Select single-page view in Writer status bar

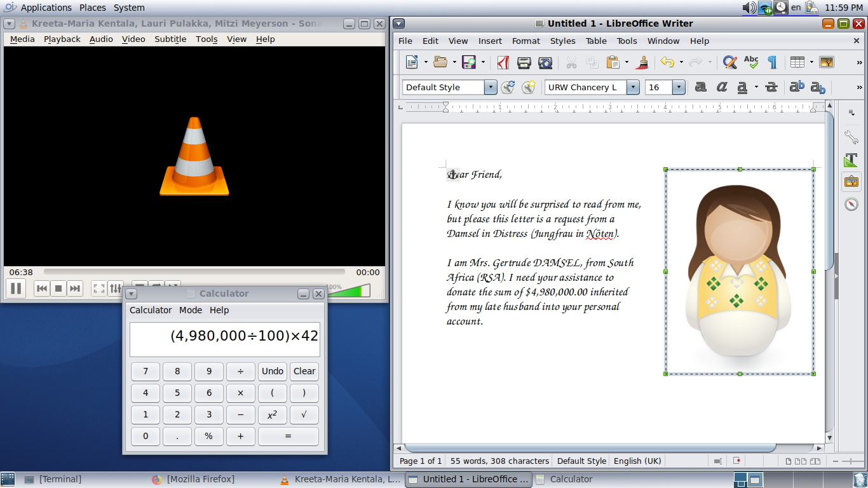point(789,461)
